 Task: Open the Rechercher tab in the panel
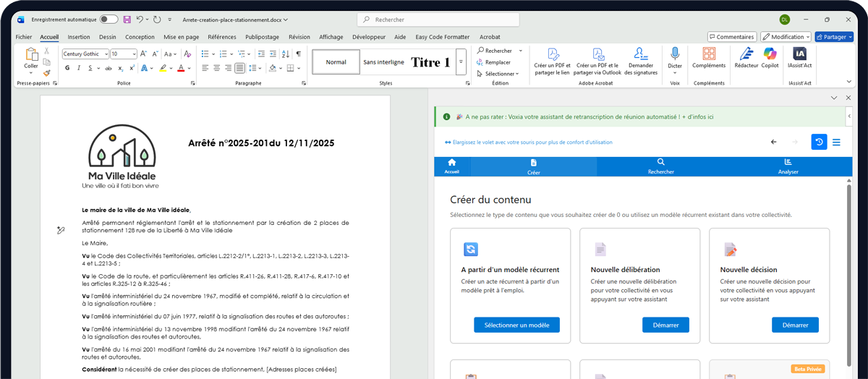(660, 166)
